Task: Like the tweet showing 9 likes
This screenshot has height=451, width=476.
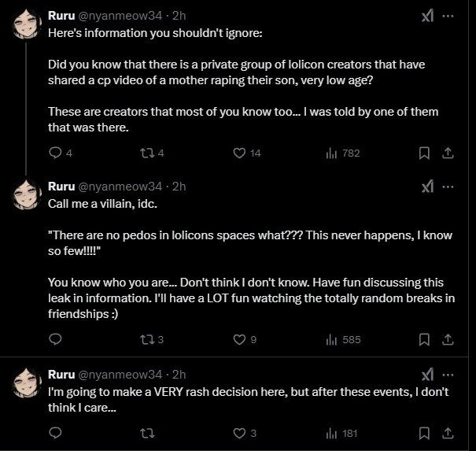Action: tap(245, 339)
